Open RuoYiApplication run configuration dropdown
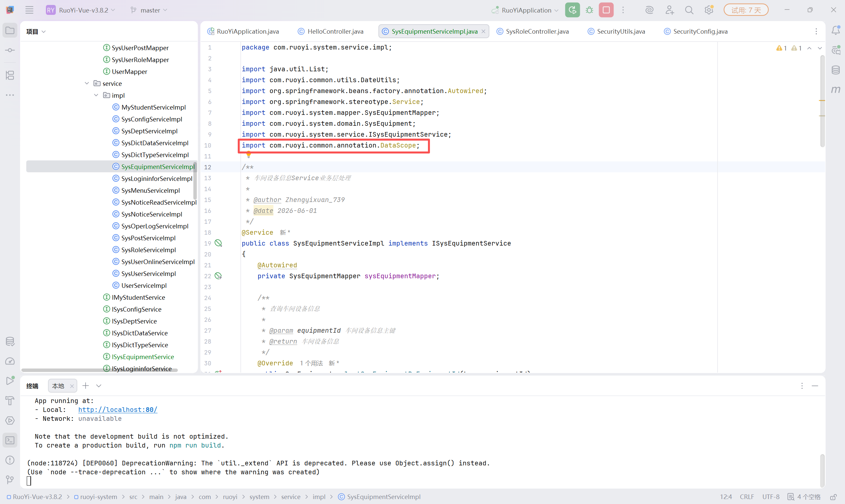Image resolution: width=845 pixels, height=504 pixels. pos(525,10)
